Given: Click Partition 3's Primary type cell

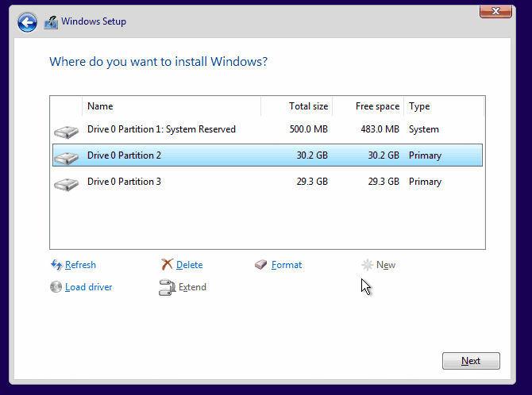Looking at the screenshot, I should pyautogui.click(x=425, y=182).
